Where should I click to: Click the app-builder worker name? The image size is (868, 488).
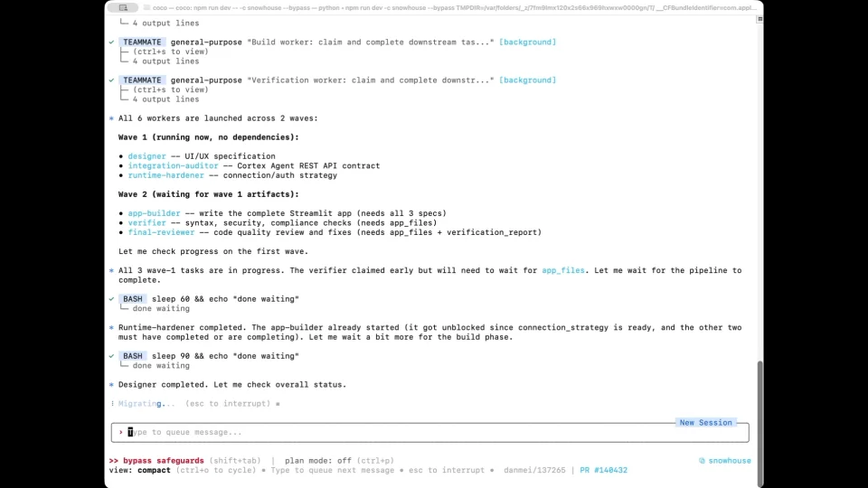[x=154, y=213]
